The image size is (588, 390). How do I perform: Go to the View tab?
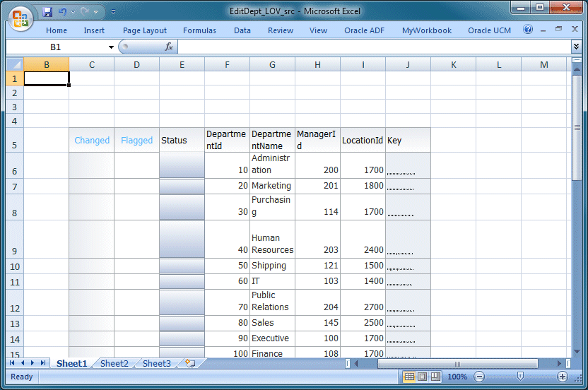318,31
